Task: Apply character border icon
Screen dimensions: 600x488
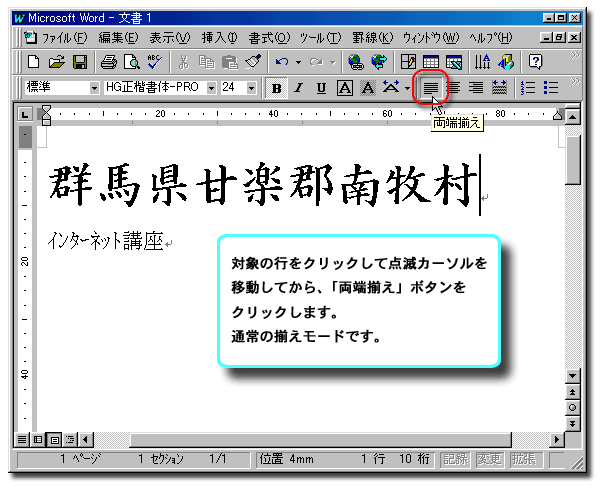Action: (x=345, y=88)
